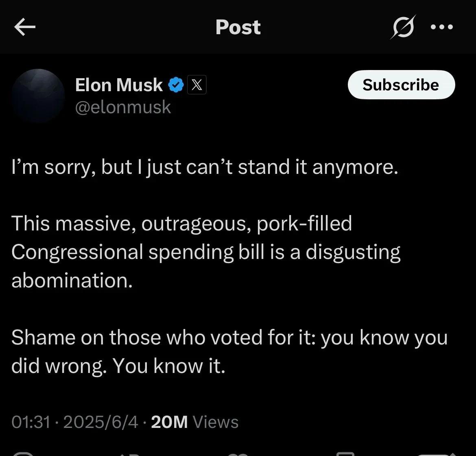Tap the reply icon below the post

pyautogui.click(x=23, y=454)
